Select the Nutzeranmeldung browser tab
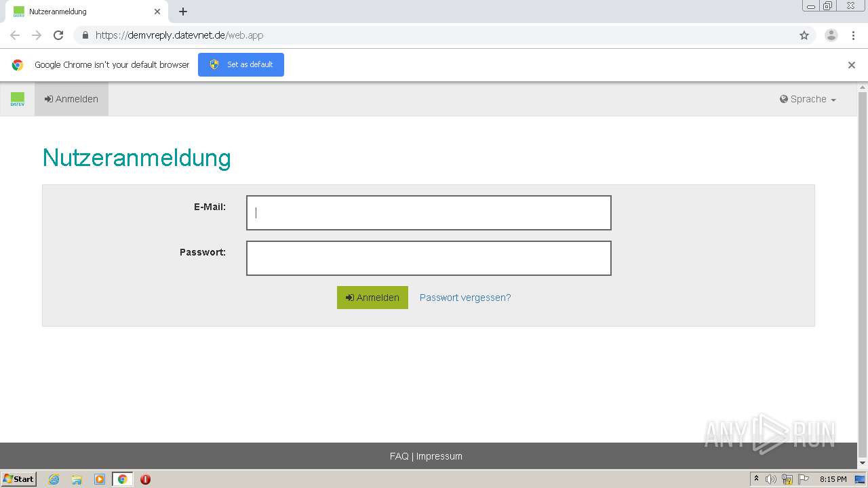 click(x=86, y=12)
